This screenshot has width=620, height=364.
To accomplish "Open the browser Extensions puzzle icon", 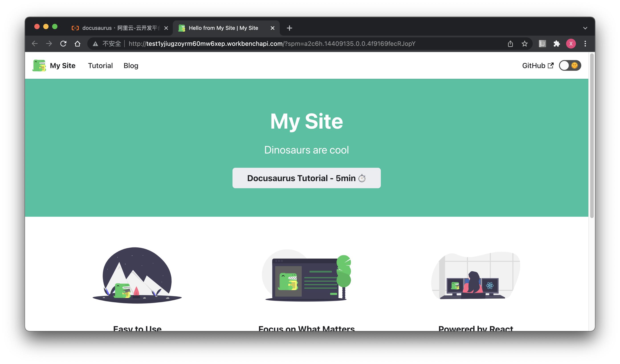I will (557, 44).
